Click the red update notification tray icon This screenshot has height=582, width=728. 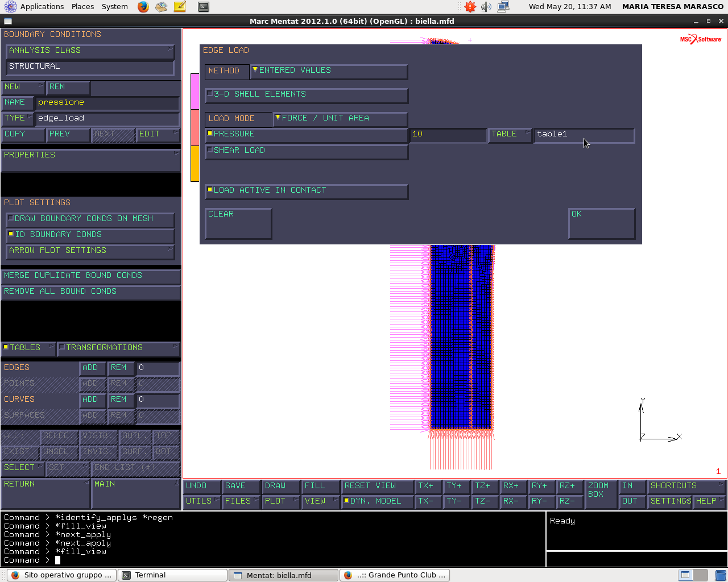(470, 7)
